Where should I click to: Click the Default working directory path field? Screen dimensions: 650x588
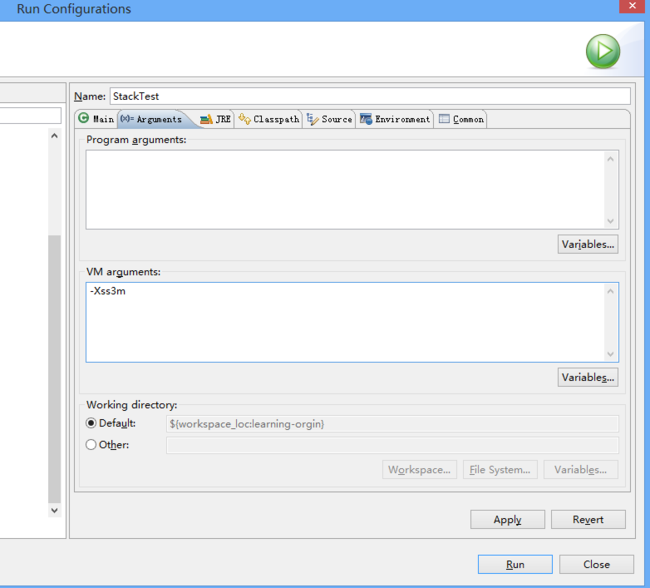pyautogui.click(x=392, y=424)
